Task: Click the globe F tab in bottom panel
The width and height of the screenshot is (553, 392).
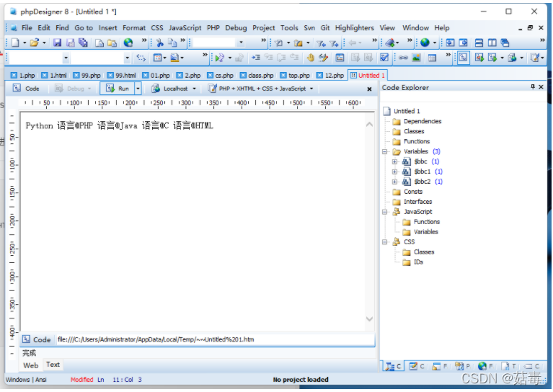Action: (x=485, y=366)
